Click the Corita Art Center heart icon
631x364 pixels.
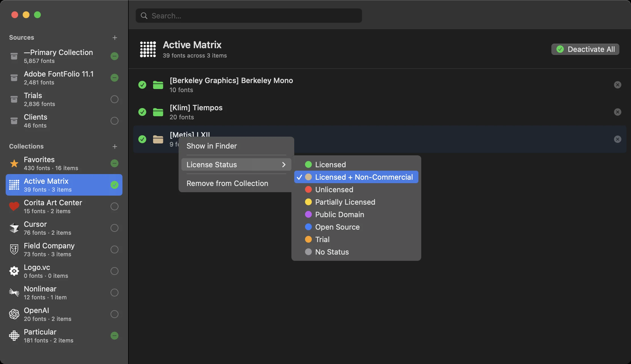coord(14,207)
